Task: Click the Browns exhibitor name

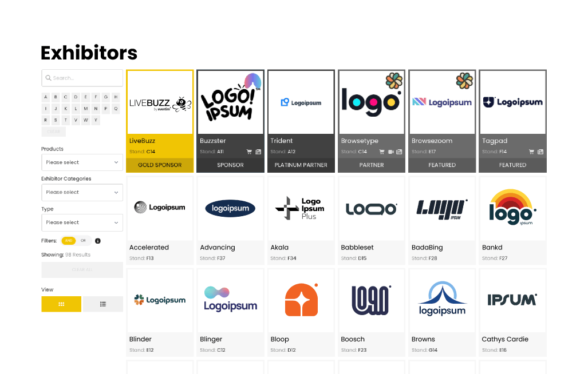Action: [423, 339]
